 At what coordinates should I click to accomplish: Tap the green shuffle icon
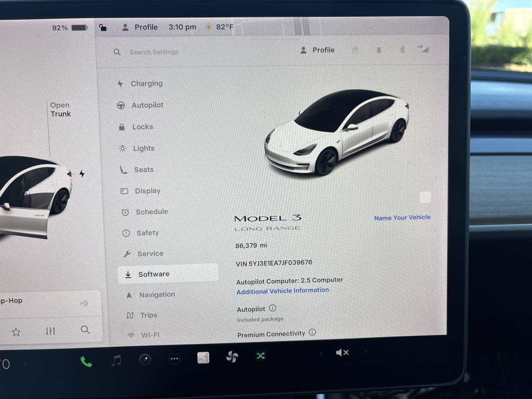point(261,356)
